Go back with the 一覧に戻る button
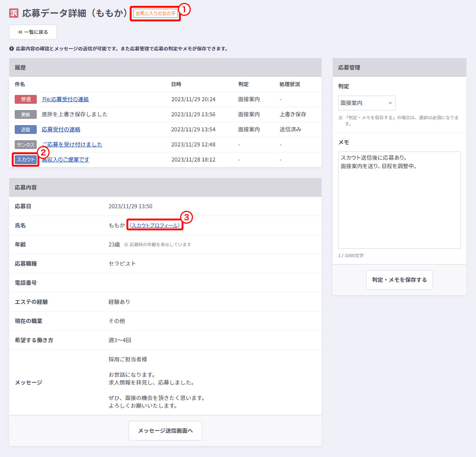The height and width of the screenshot is (457, 476). click(33, 32)
